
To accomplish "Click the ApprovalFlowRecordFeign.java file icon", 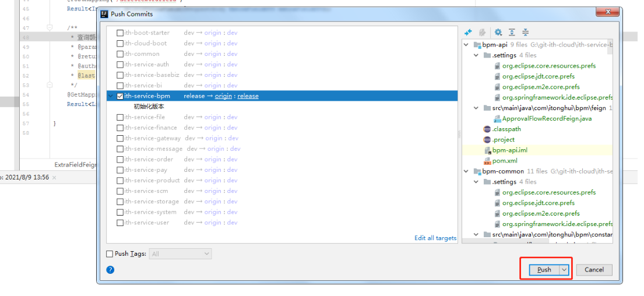I will (x=497, y=119).
